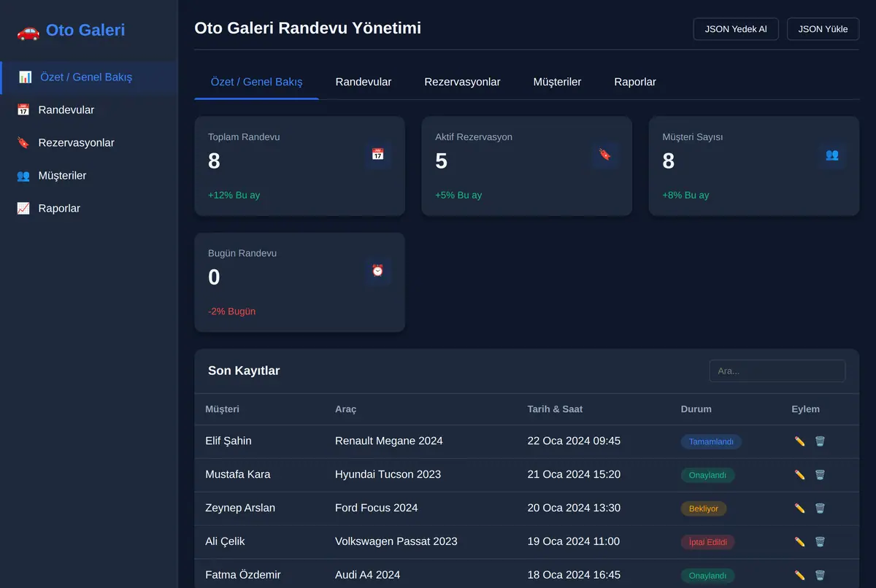
Task: Delete Elif Şahin's record with trash icon
Action: point(820,441)
